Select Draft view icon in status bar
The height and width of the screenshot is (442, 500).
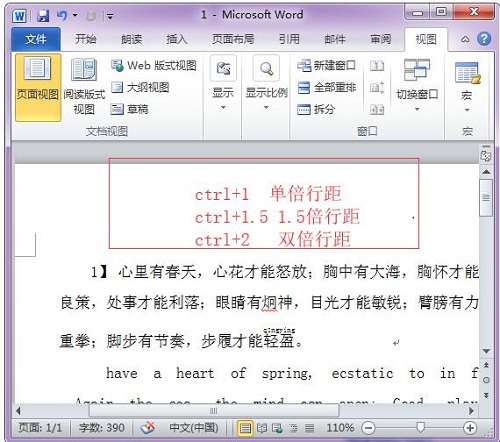pyautogui.click(x=309, y=428)
